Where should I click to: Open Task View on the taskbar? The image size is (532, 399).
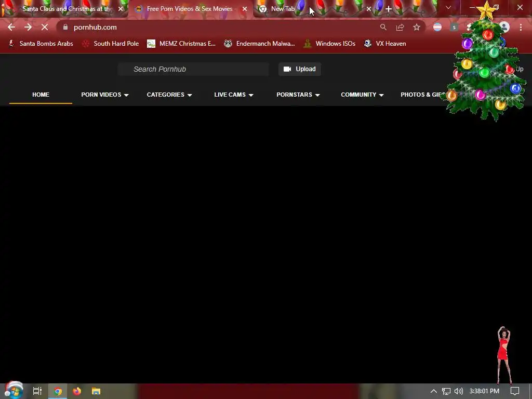coord(37,391)
